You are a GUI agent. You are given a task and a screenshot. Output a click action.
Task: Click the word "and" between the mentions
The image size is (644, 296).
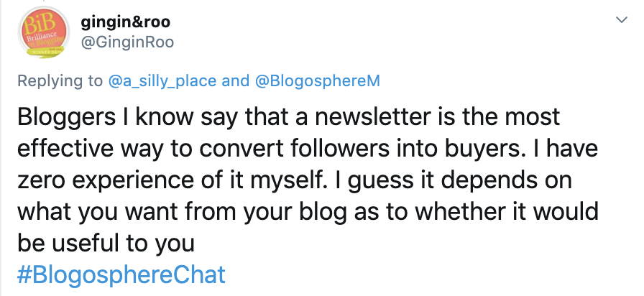(x=235, y=80)
